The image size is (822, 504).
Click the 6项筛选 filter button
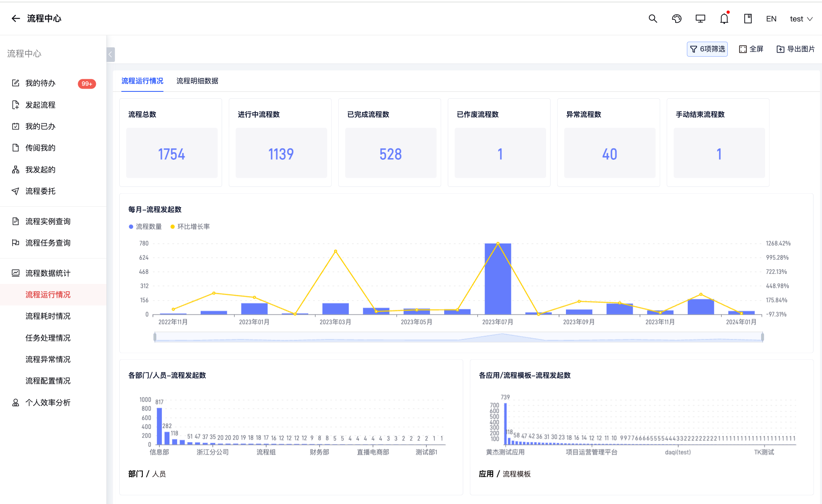(707, 49)
